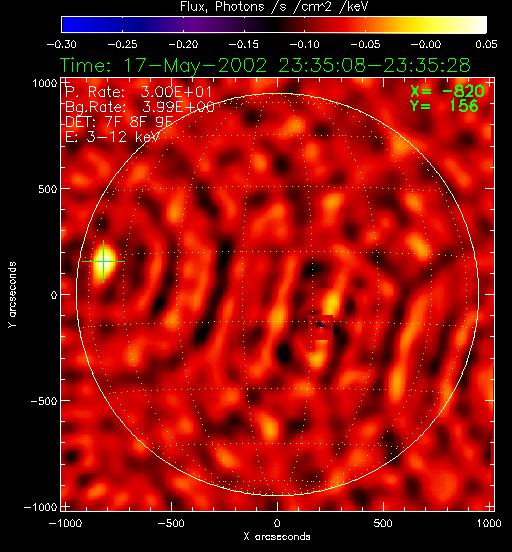Click the Y= 156 coordinate readout
Image resolution: width=512 pixels, height=552 pixels.
[x=444, y=106]
